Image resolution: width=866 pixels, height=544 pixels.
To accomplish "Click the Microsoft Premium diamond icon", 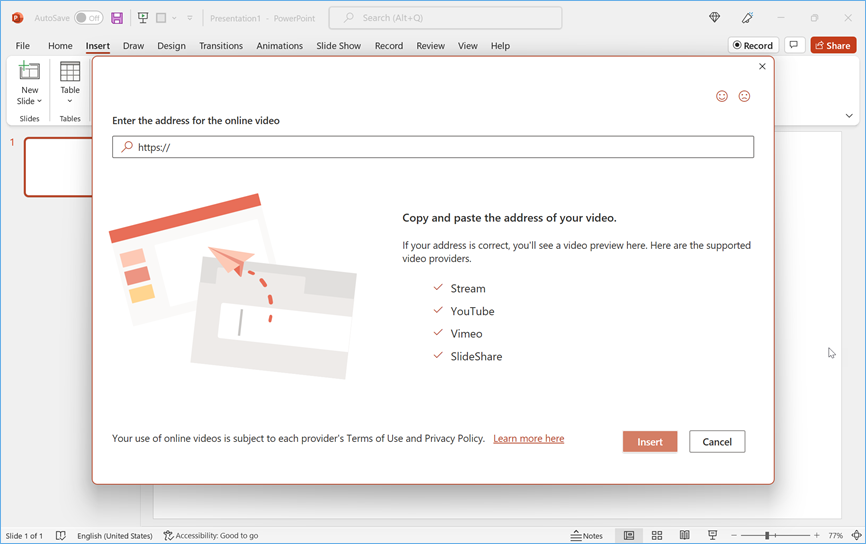I will (x=714, y=18).
